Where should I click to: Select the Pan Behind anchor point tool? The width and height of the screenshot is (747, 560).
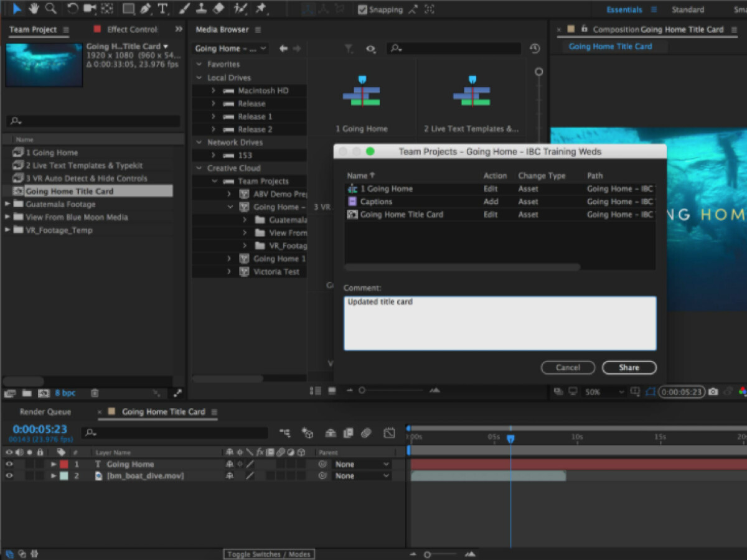(107, 9)
